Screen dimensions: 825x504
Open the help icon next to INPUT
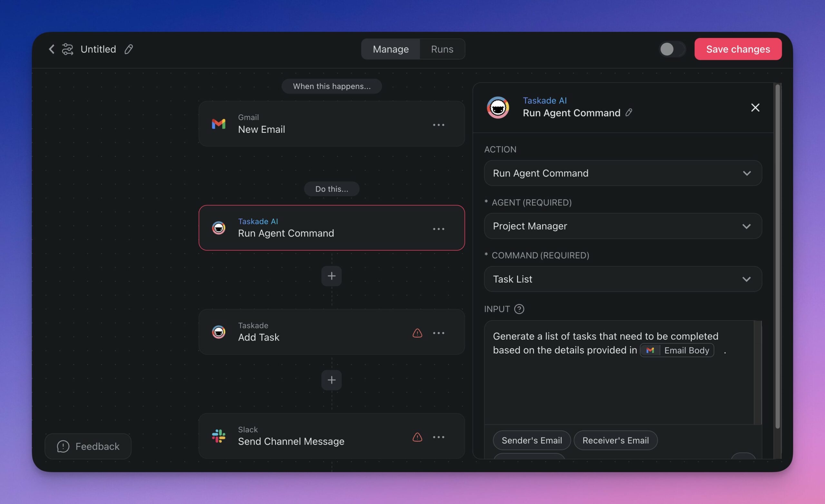point(519,309)
